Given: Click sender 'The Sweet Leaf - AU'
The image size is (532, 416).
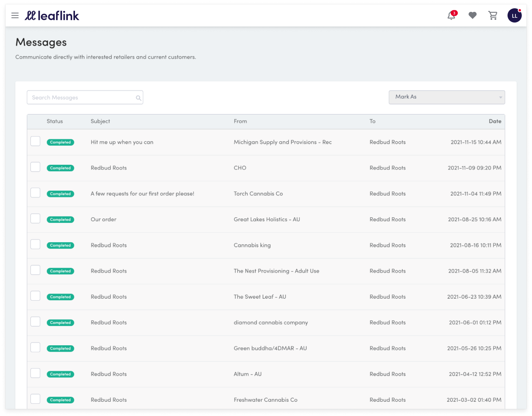Looking at the screenshot, I should 260,297.
